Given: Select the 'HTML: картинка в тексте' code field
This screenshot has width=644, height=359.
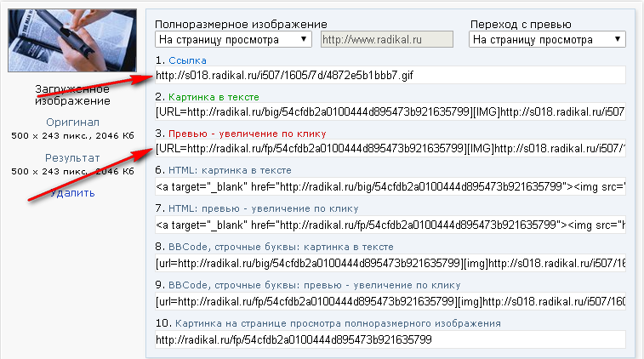Looking at the screenshot, I should (x=390, y=186).
